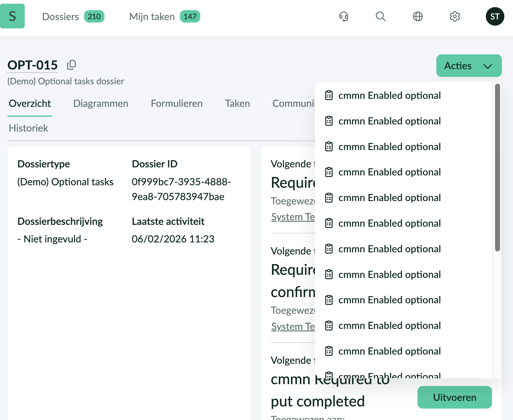
Task: Open Mijn taken with 147 badge
Action: [x=164, y=16]
